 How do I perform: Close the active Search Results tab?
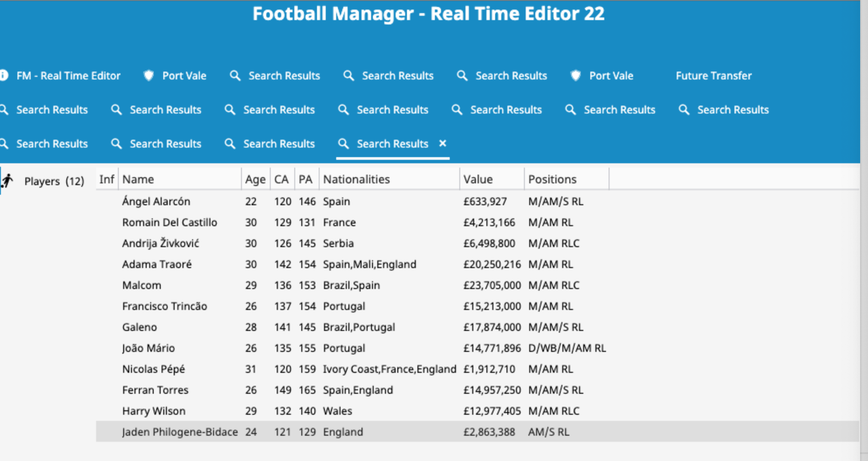click(442, 143)
